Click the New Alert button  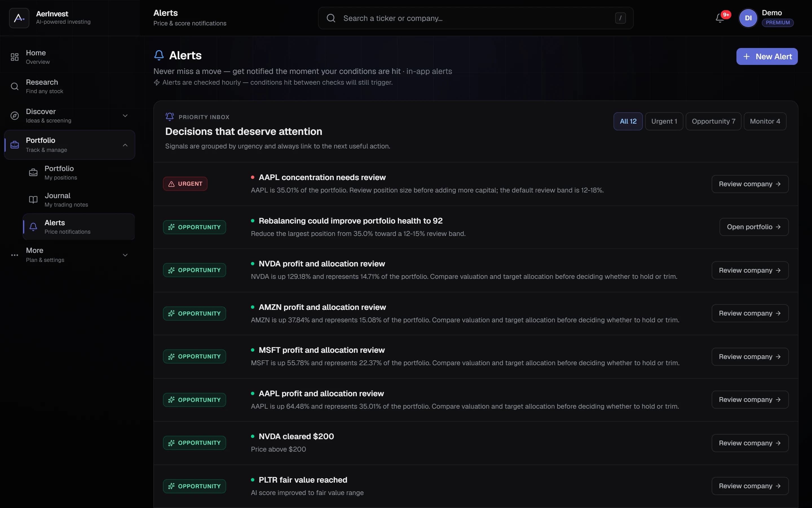click(767, 56)
